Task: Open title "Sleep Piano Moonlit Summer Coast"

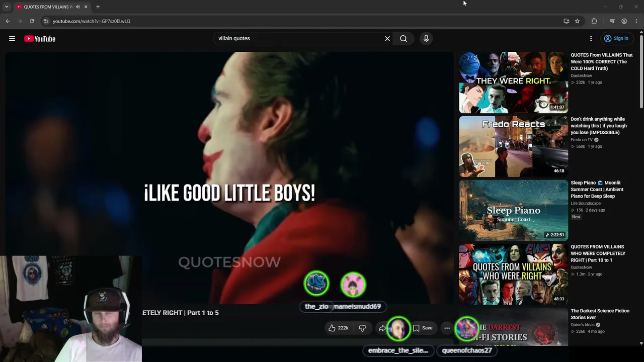Action: [x=597, y=190]
